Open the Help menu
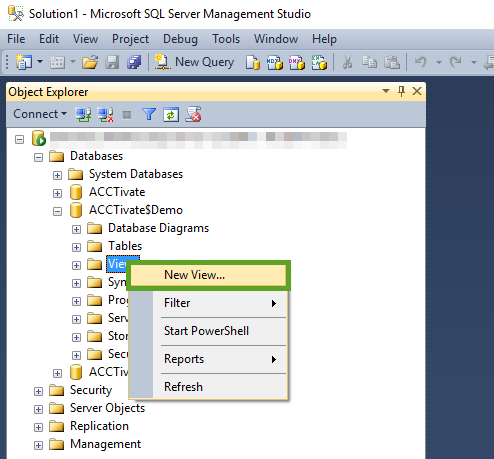This screenshot has width=494, height=459. tap(324, 39)
